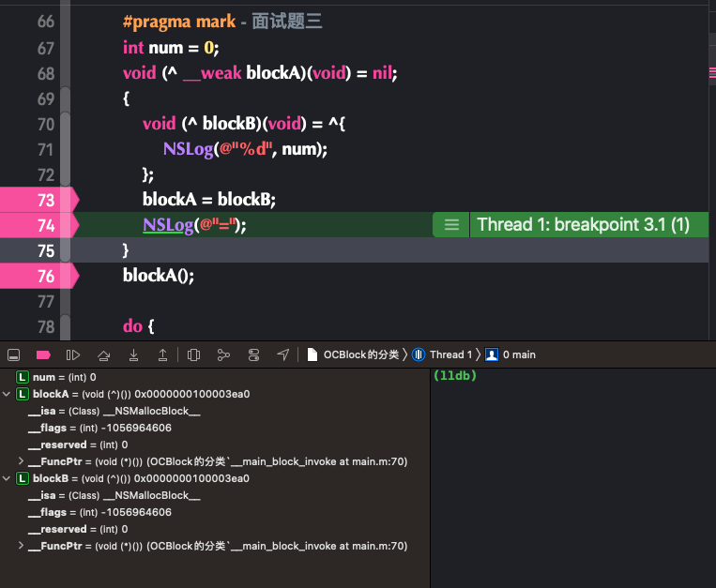Click the Simulate Location arrow icon
Screen dimensions: 716x588
(283, 354)
